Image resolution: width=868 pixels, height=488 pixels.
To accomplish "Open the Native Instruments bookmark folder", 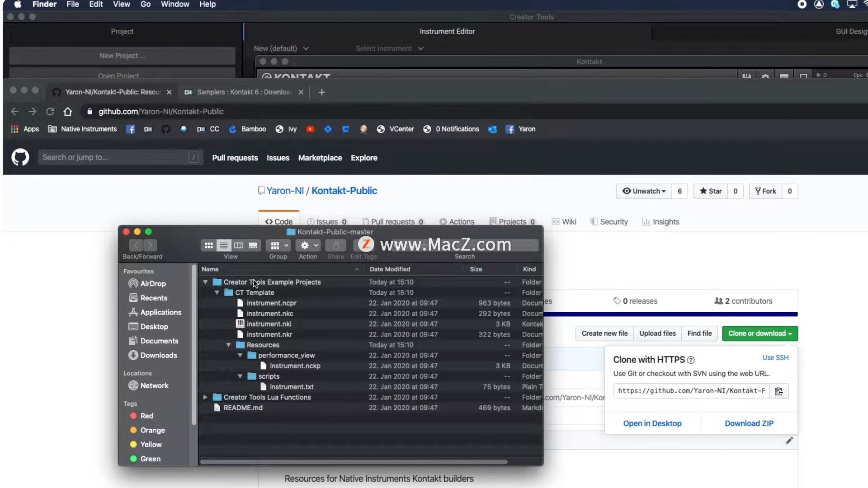I will pyautogui.click(x=82, y=129).
